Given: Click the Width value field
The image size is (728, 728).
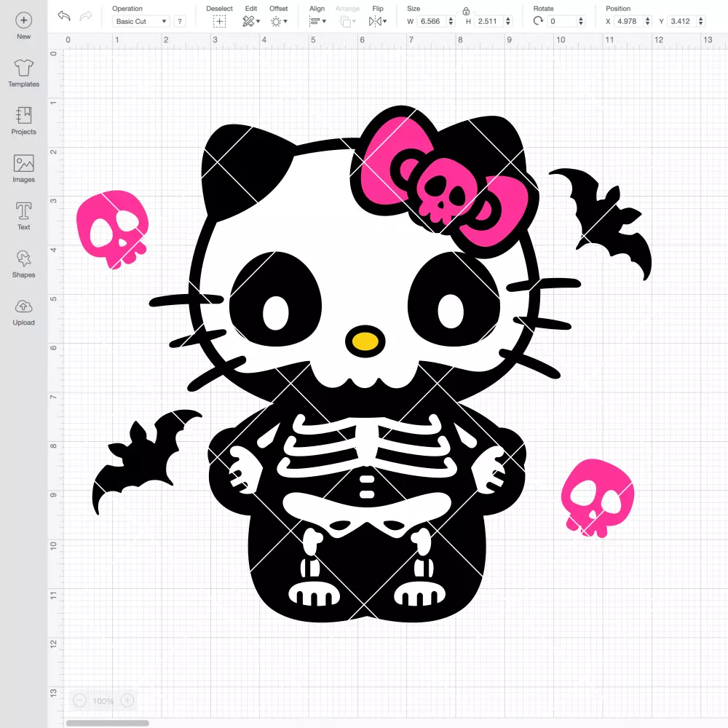Looking at the screenshot, I should coord(432,21).
